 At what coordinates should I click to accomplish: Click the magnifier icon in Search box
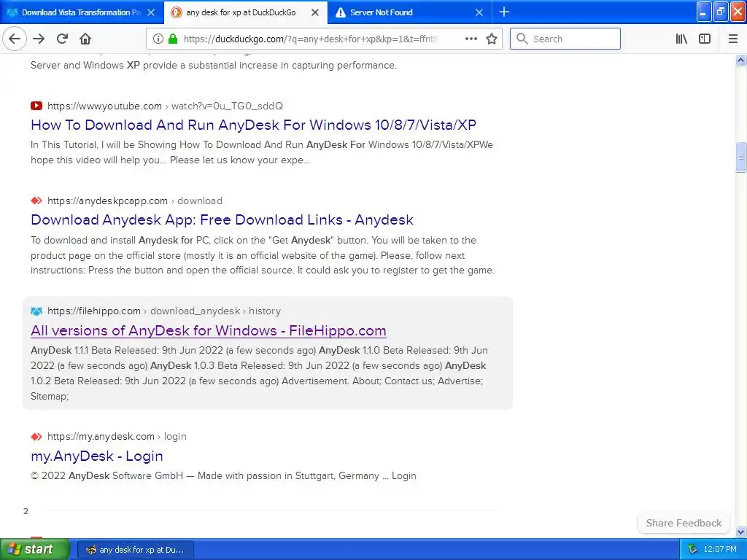coord(522,39)
